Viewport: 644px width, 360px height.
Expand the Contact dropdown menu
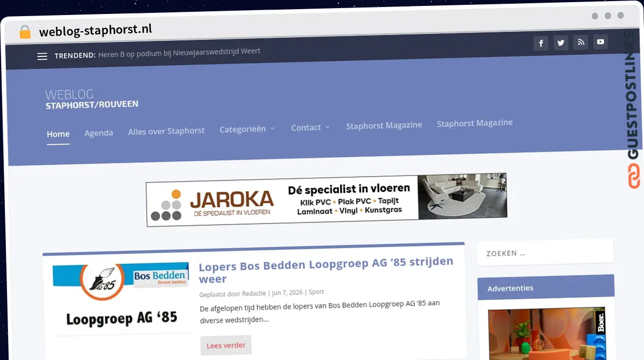[310, 127]
